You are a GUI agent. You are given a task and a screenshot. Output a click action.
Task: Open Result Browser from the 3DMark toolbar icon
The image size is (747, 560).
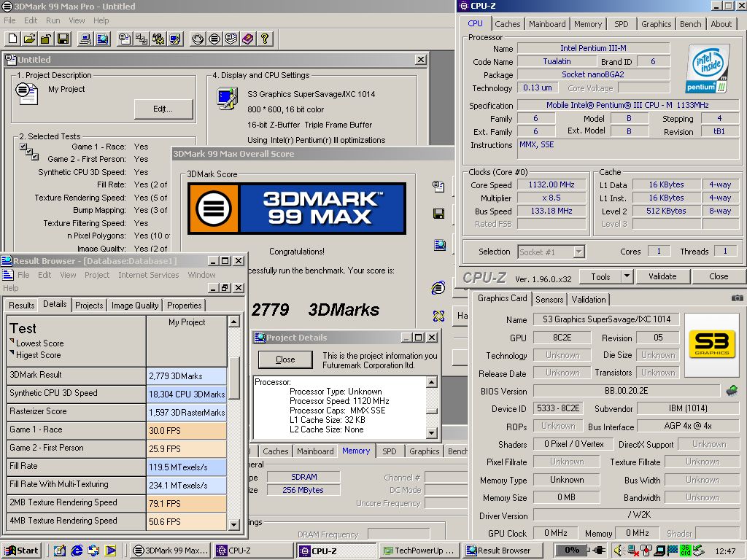102,39
